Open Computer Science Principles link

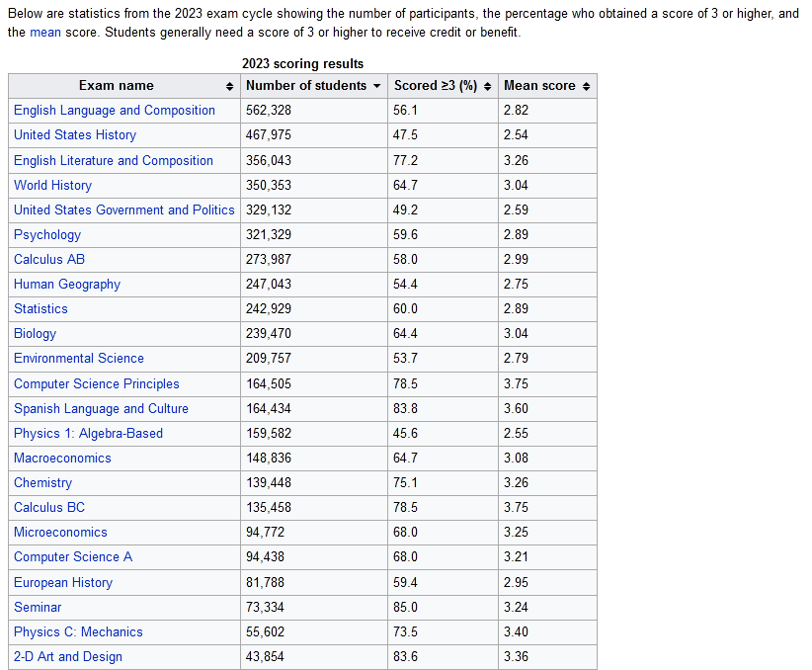tap(97, 384)
